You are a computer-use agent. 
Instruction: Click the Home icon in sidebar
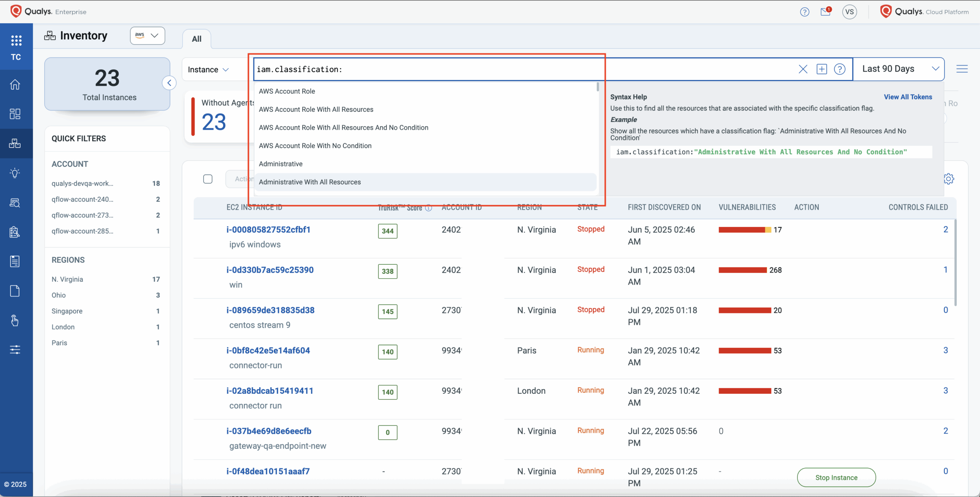click(x=15, y=85)
